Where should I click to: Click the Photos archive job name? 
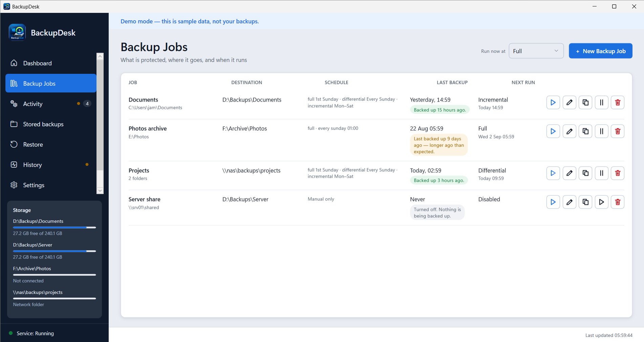click(x=148, y=128)
